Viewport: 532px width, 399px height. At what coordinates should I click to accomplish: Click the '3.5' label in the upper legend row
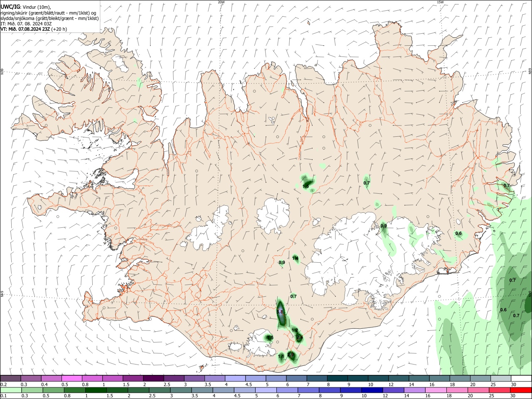[208, 384]
